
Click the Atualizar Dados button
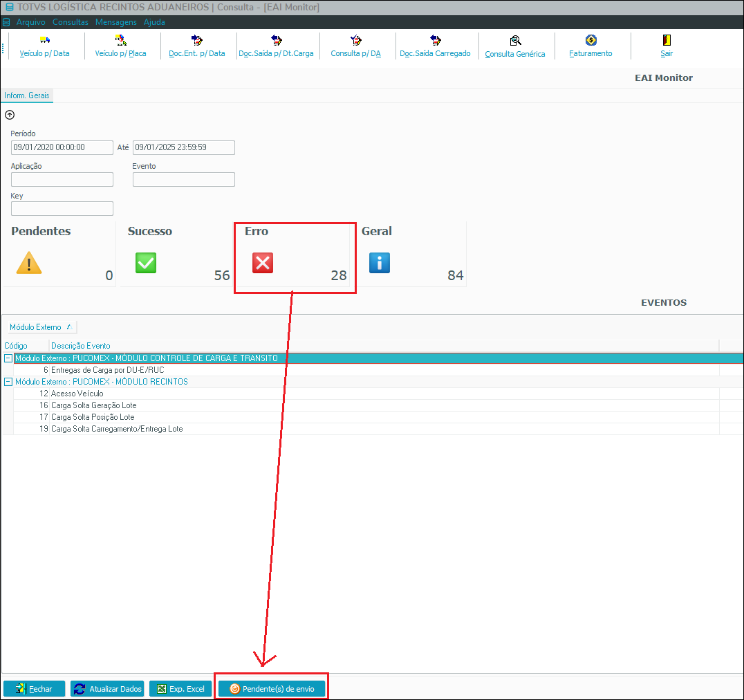108,689
